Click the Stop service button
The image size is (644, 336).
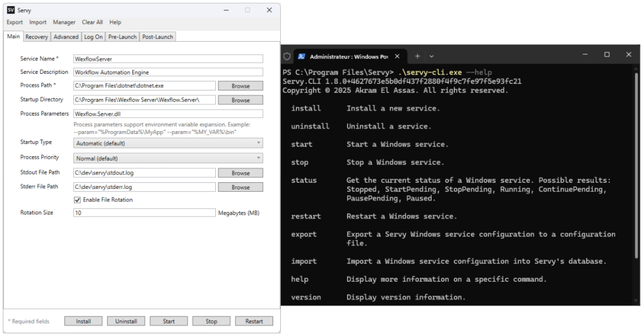(212, 321)
